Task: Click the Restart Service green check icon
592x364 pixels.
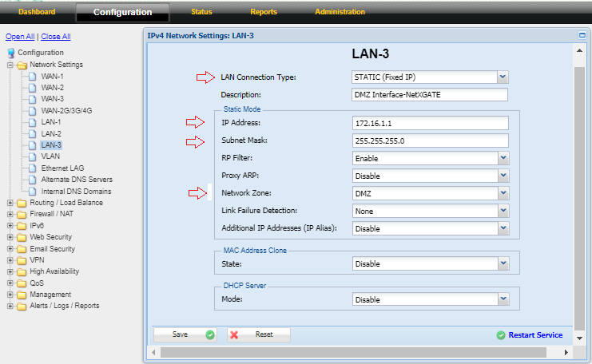Action: click(500, 335)
